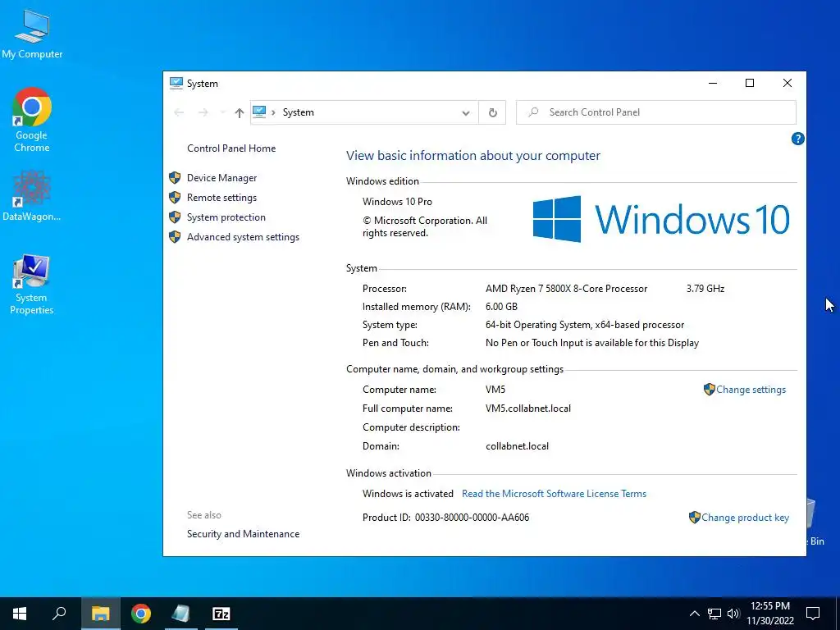Click the network tray icon
This screenshot has width=840, height=630.
pyautogui.click(x=714, y=614)
